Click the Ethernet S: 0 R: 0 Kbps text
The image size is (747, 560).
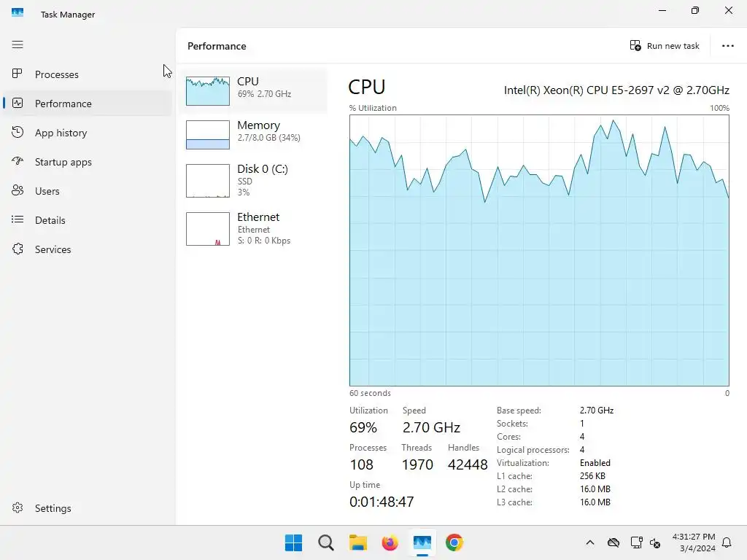pos(264,241)
